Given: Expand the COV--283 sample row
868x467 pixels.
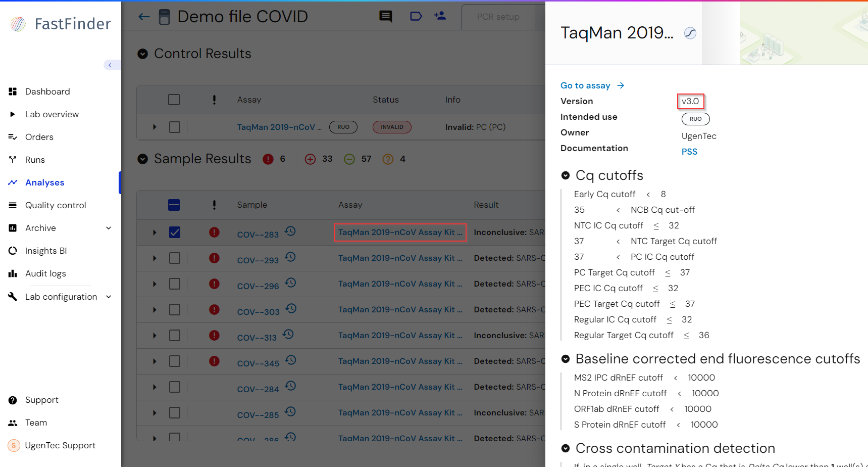Looking at the screenshot, I should click(x=155, y=232).
